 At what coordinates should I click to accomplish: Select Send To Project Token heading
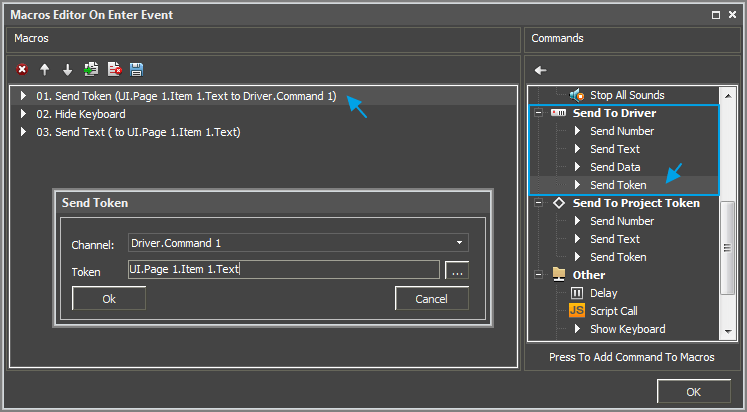(x=636, y=203)
